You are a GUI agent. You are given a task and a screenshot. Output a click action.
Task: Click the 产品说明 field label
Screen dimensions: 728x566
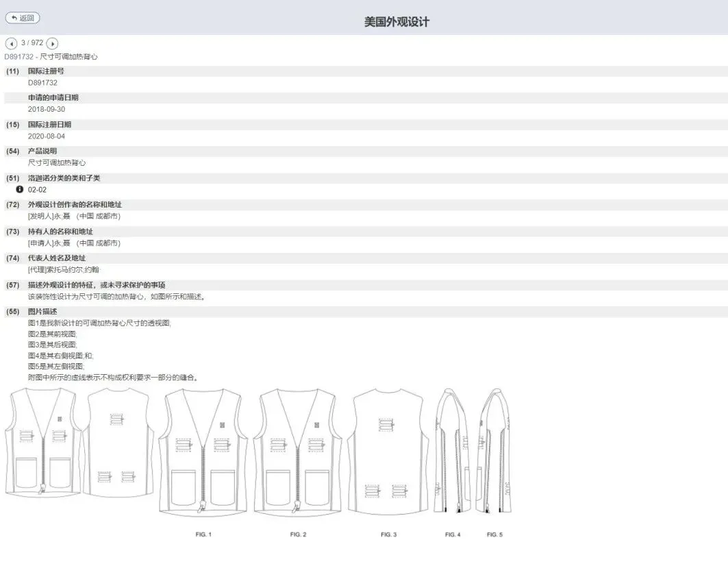tap(42, 151)
